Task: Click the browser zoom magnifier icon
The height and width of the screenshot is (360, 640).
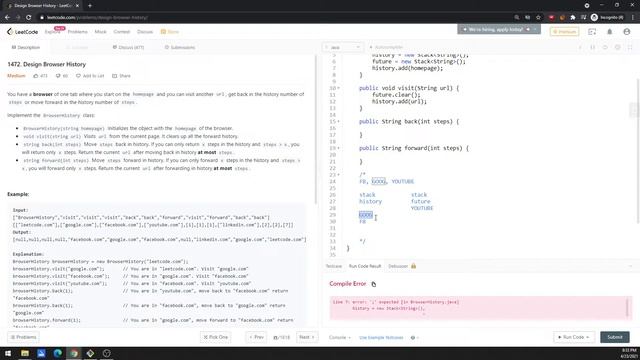Action: [x=517, y=17]
